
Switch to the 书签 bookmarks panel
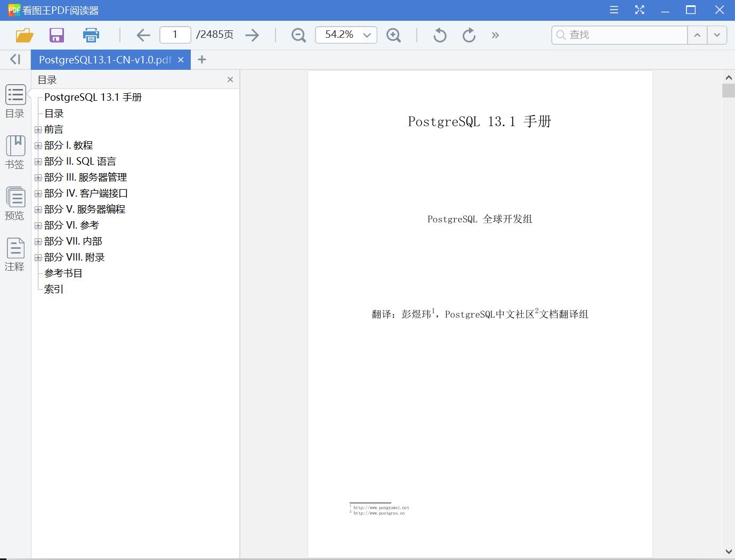[14, 151]
